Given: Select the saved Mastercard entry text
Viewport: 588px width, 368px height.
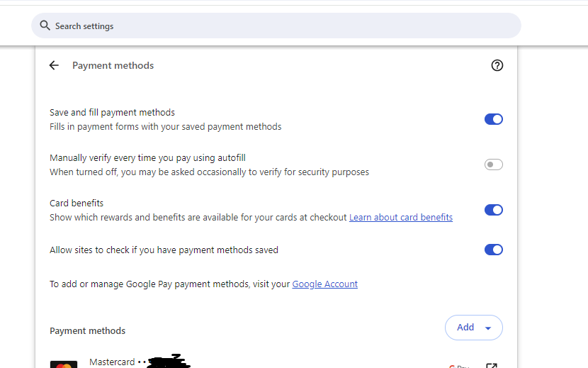Looking at the screenshot, I should click(x=112, y=362).
